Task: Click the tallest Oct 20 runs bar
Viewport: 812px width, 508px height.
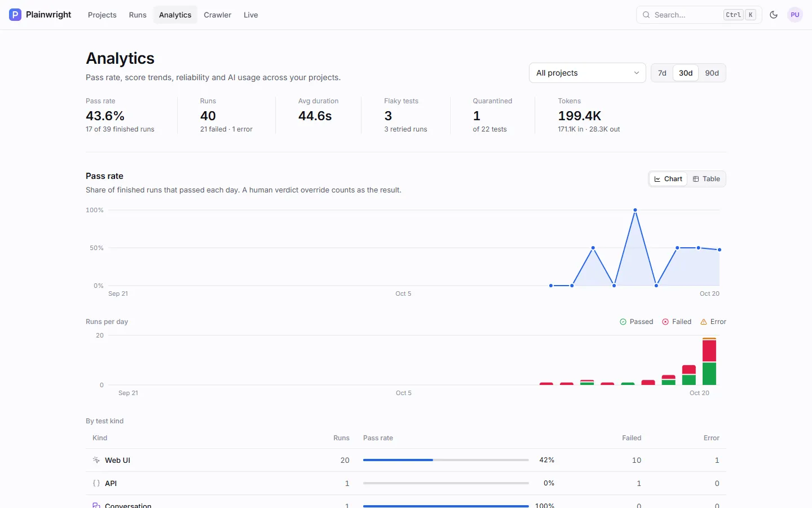Action: pos(709,361)
